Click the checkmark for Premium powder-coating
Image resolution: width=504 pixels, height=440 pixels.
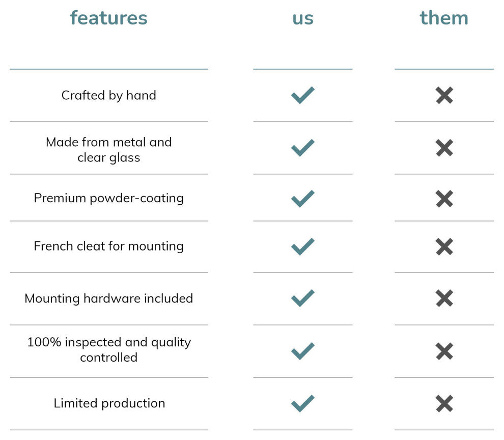tap(302, 199)
